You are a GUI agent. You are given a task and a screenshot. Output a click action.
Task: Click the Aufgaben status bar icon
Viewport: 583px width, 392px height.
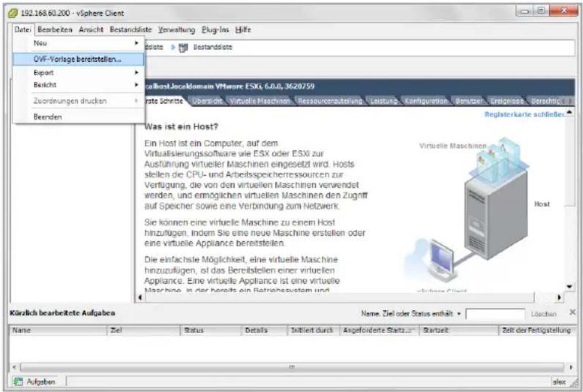point(18,381)
